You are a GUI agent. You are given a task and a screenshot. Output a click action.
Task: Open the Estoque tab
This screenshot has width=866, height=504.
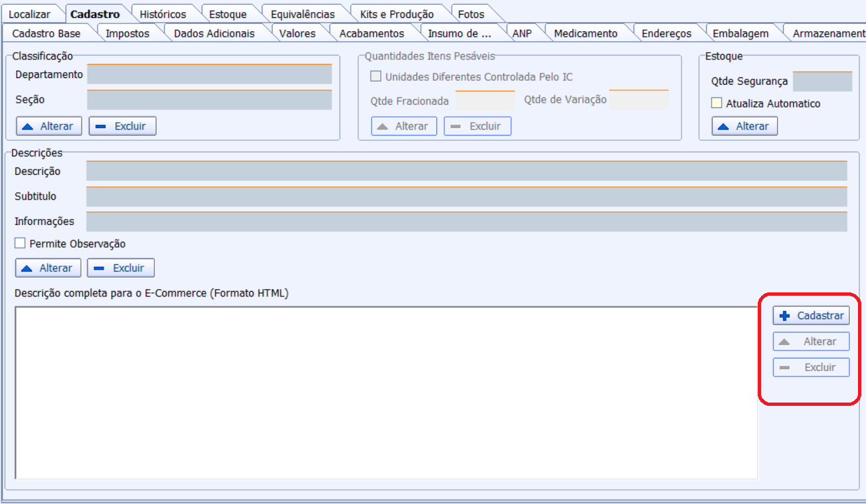pyautogui.click(x=227, y=14)
